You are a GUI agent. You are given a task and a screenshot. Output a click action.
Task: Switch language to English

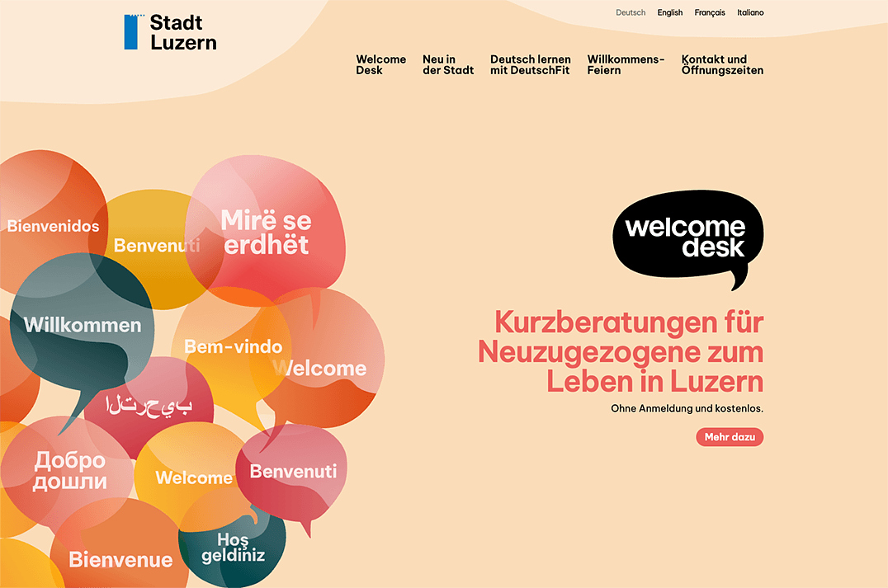tap(669, 12)
